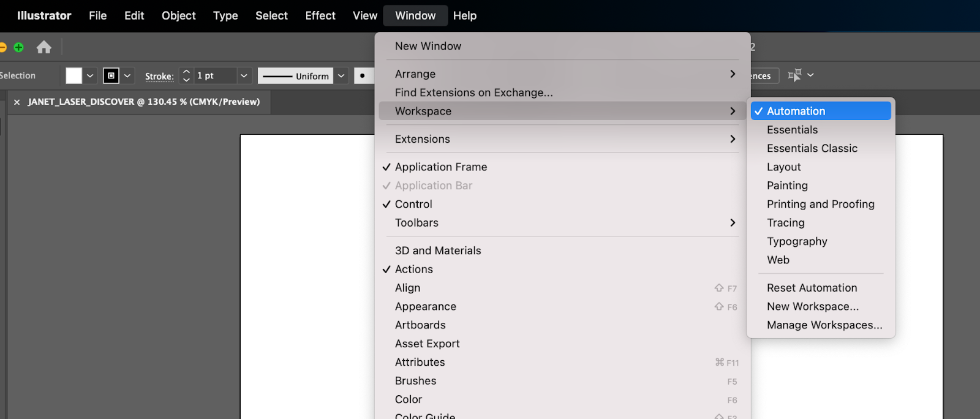Click the Workspace submenu item
The height and width of the screenshot is (419, 980).
562,111
